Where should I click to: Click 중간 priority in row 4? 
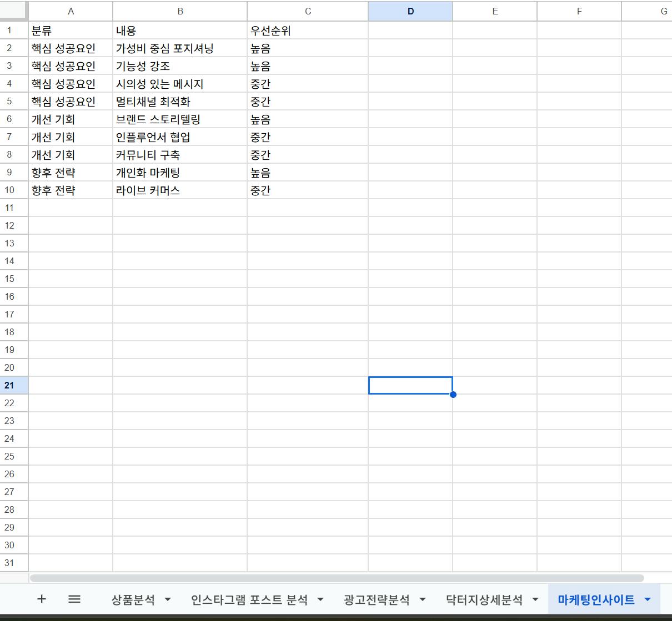pos(308,84)
